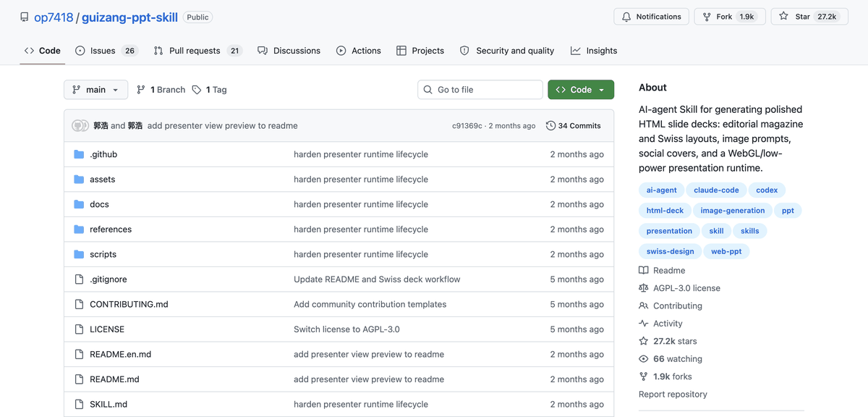View the 1 Branch link
The image size is (868, 417).
161,90
